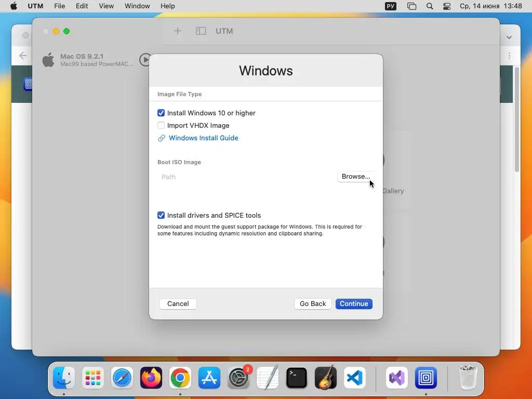The height and width of the screenshot is (399, 532).
Task: Open the File menu
Action: tap(59, 6)
